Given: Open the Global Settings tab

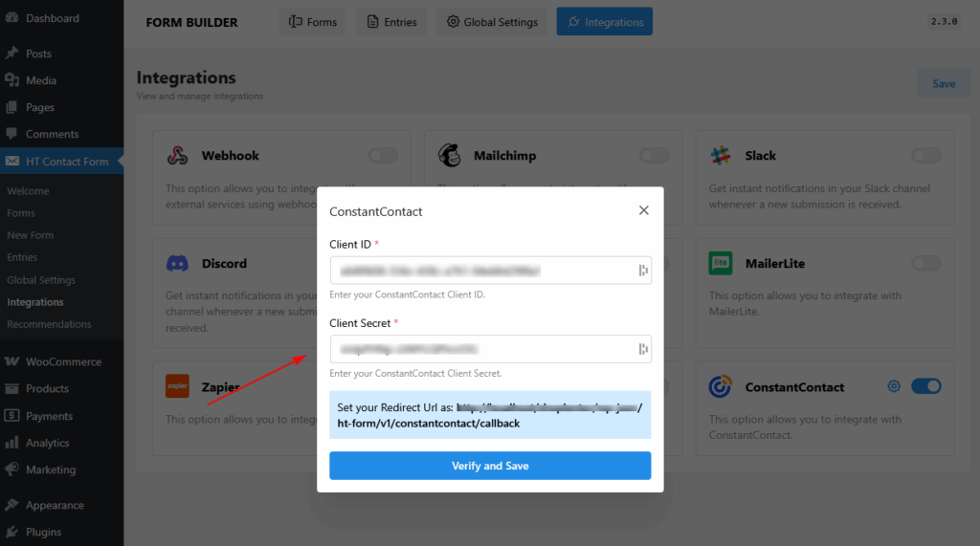Looking at the screenshot, I should tap(492, 22).
